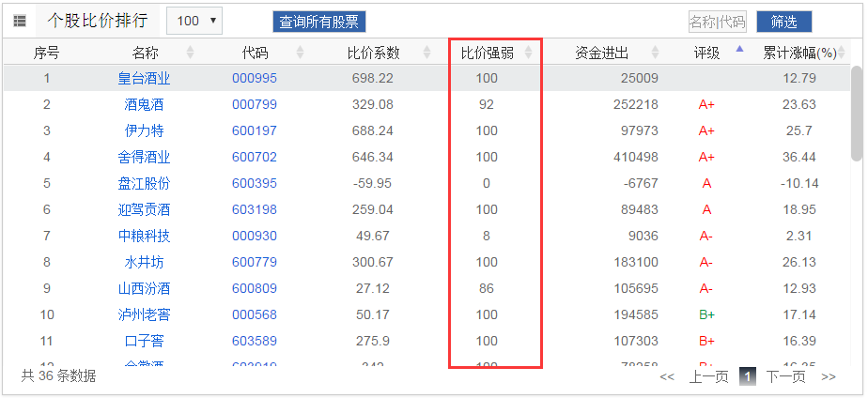Open stock link 山西汾酒
Viewport: 868px width, 398px height.
144,288
